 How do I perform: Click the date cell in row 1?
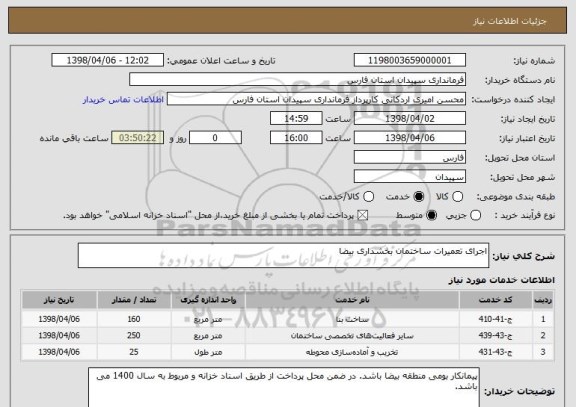point(59,319)
